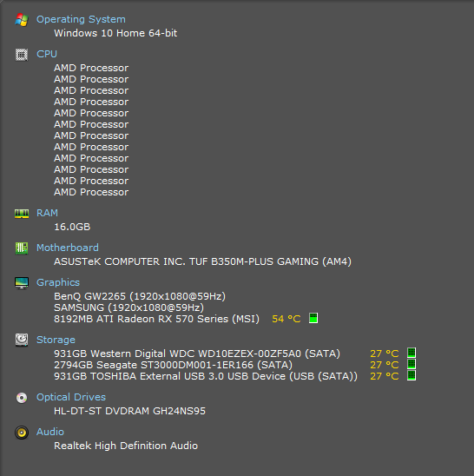Click the temperature indicator beside Seagate ST3000DM001 drive
The width and height of the screenshot is (474, 476).
(x=411, y=364)
